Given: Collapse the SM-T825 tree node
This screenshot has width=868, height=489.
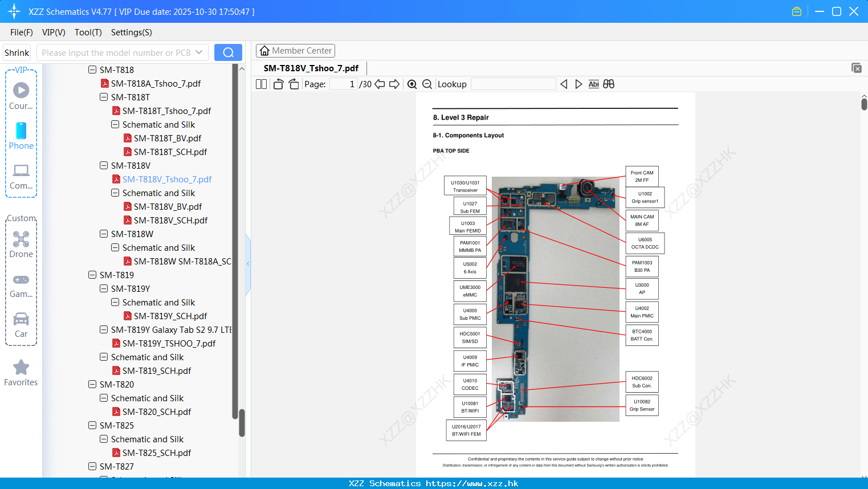Looking at the screenshot, I should 92,425.
